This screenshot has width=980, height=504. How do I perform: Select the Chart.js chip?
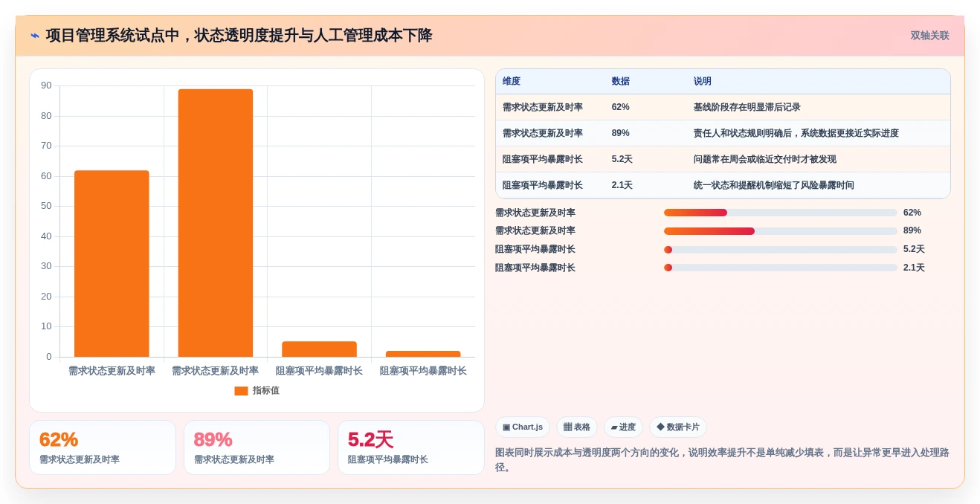(523, 427)
